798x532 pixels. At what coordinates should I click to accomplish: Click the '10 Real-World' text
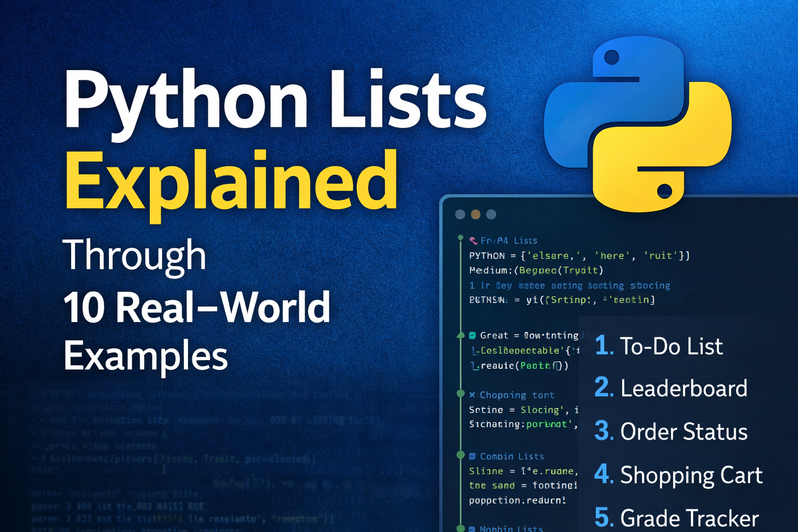pyautogui.click(x=196, y=307)
